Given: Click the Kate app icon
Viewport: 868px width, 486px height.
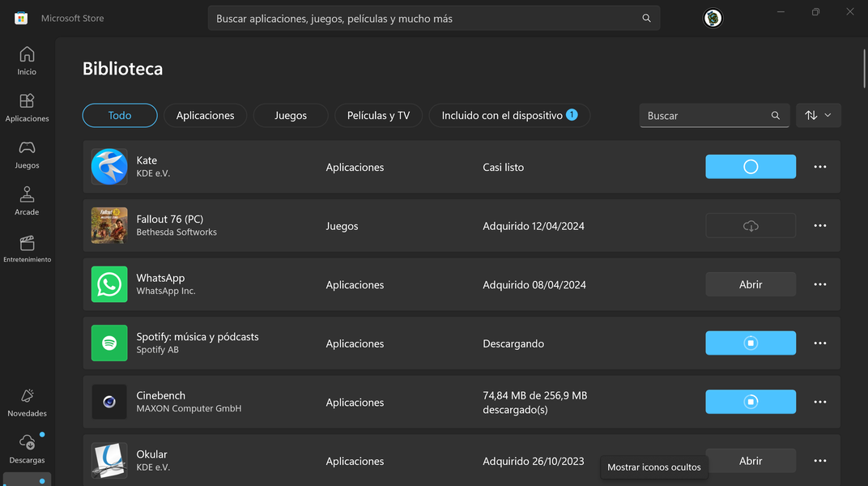Looking at the screenshot, I should [x=109, y=167].
